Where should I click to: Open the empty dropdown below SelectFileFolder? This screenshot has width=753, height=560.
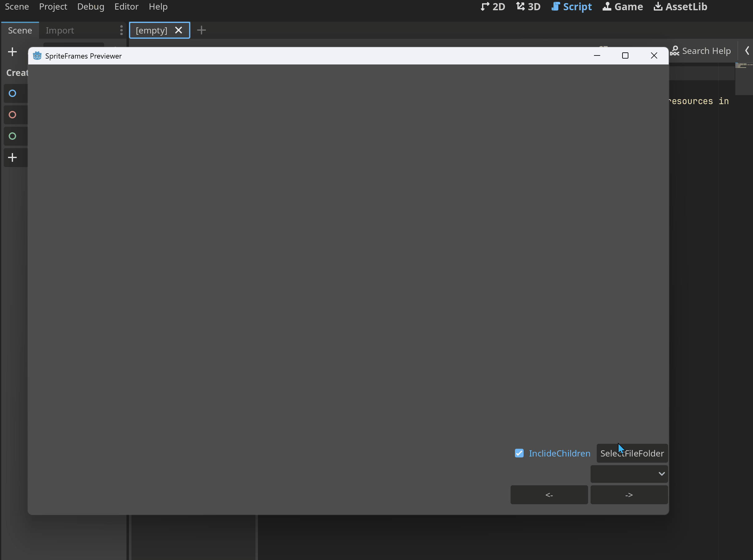point(629,474)
